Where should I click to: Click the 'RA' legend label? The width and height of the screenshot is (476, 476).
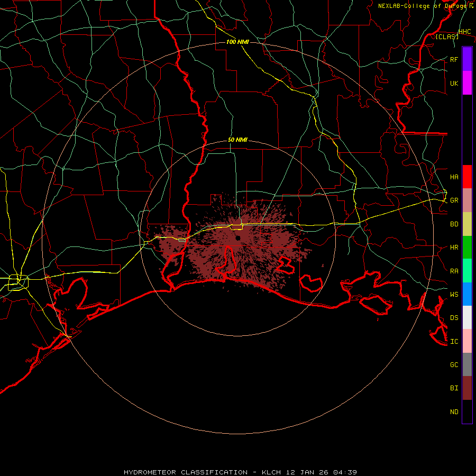tap(454, 271)
